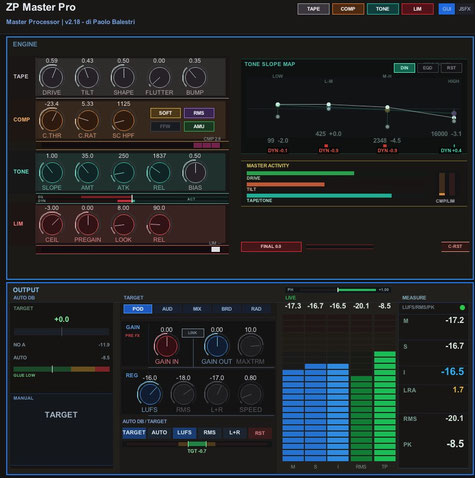Click the AUTO DB target offset slider

pyautogui.click(x=62, y=332)
